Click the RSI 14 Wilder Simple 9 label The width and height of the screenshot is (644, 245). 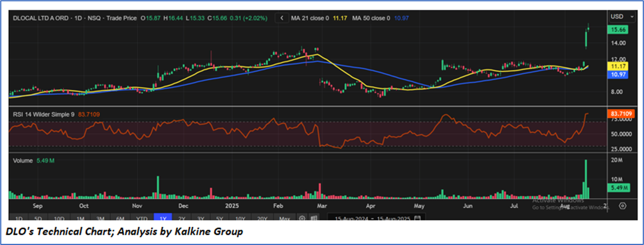[x=44, y=115]
